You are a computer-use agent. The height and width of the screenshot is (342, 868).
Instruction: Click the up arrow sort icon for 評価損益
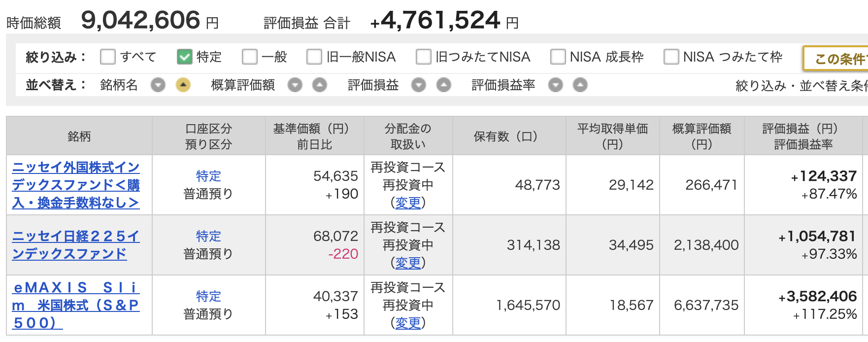(x=443, y=85)
